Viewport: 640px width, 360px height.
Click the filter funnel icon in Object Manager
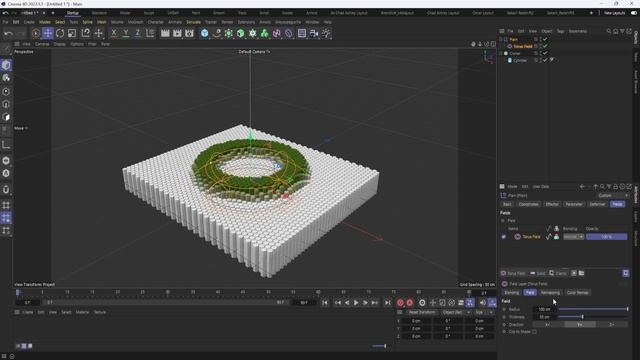tap(622, 31)
